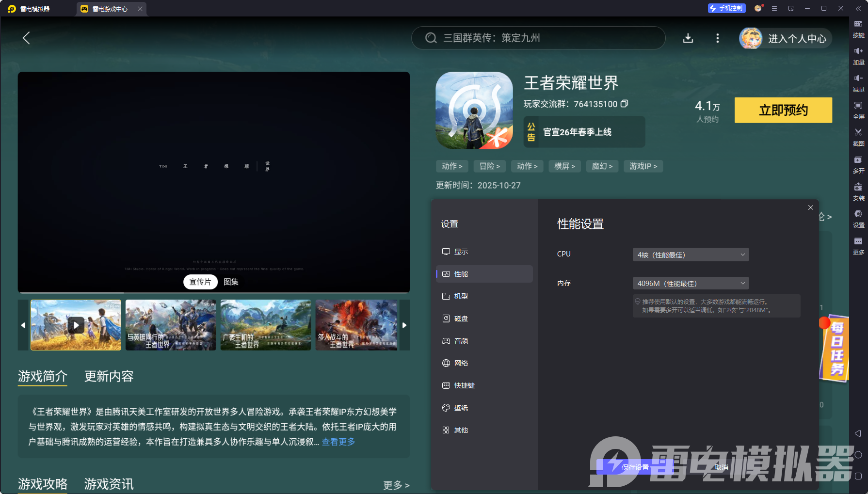This screenshot has width=868, height=494.
Task: Click the 立即预约 reserve button
Action: pyautogui.click(x=783, y=111)
